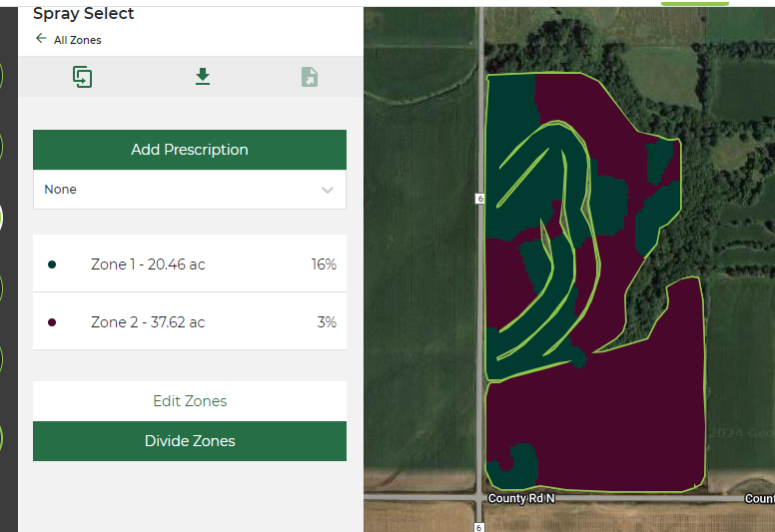Click the chevron arrow on the None dropdown
The width and height of the screenshot is (775, 532).
[x=328, y=190]
